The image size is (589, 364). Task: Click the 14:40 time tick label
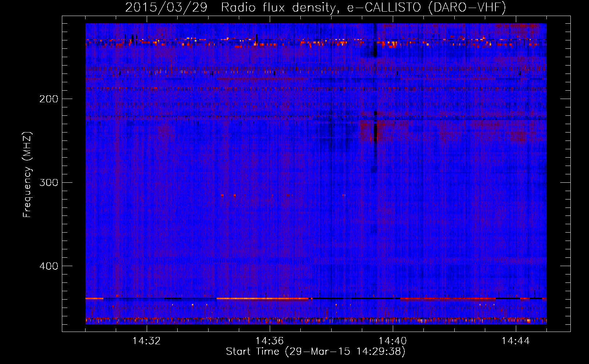[x=392, y=341]
